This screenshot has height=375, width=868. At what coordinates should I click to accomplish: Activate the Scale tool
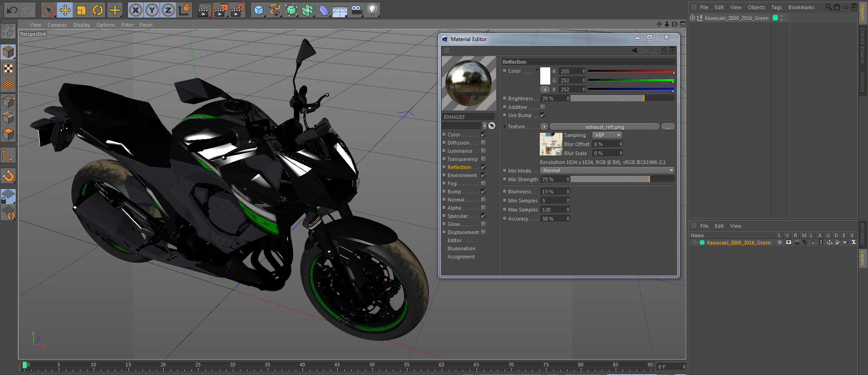(81, 9)
